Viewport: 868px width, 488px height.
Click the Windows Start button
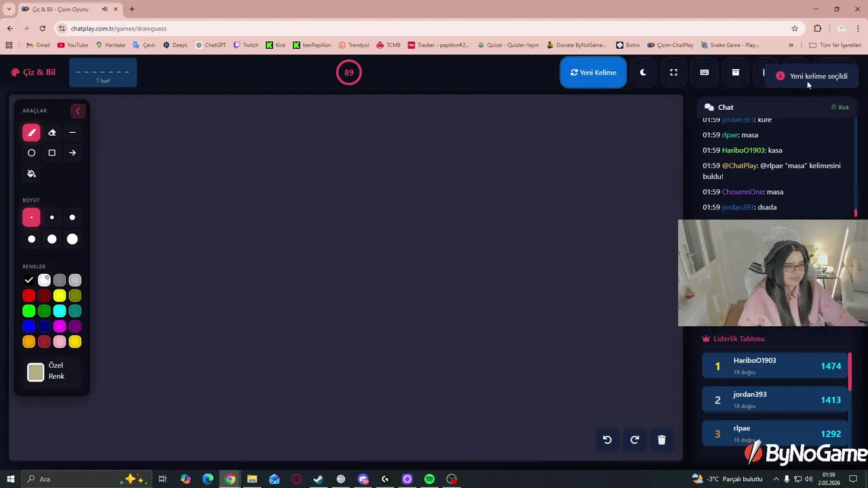pyautogui.click(x=11, y=479)
